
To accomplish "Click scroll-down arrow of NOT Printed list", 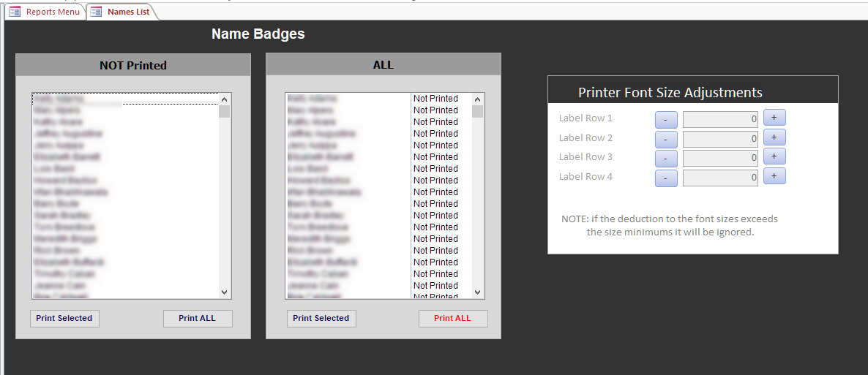I will click(224, 292).
